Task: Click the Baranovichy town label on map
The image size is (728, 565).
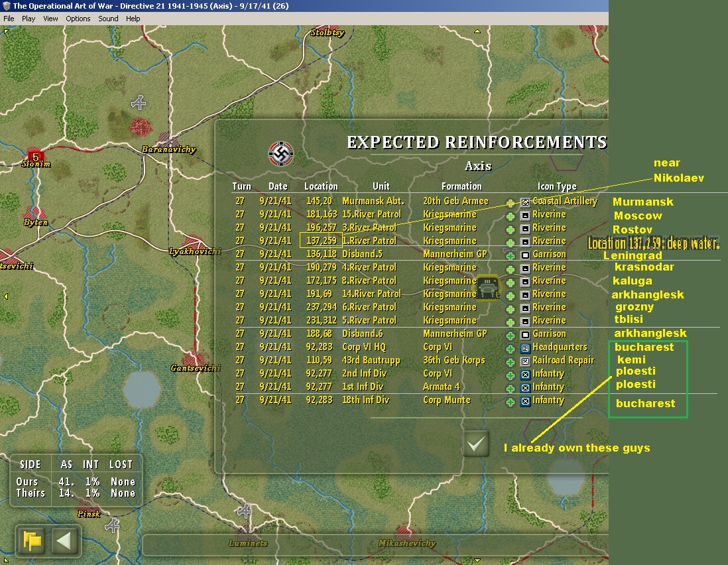Action: [x=168, y=149]
